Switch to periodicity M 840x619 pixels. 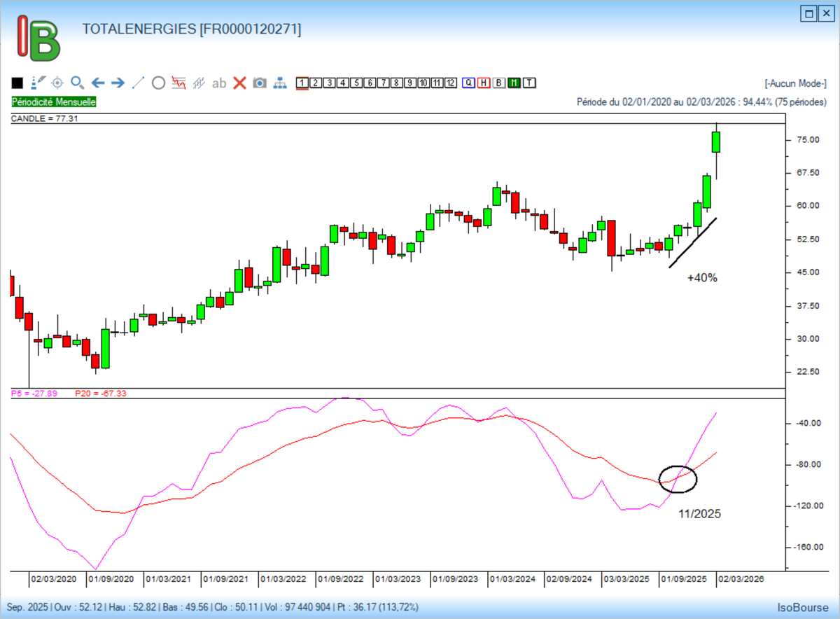514,83
